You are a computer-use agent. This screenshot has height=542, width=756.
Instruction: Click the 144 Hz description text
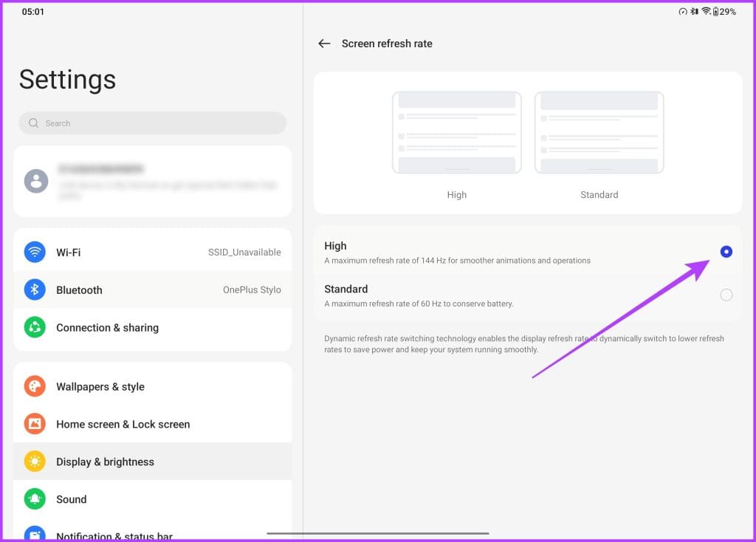click(x=457, y=261)
